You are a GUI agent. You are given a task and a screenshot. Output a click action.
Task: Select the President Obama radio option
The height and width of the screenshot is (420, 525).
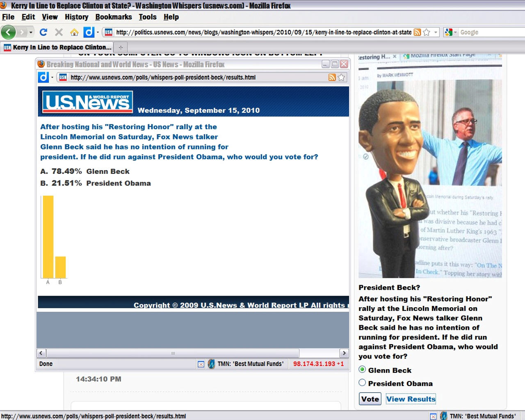[362, 383]
